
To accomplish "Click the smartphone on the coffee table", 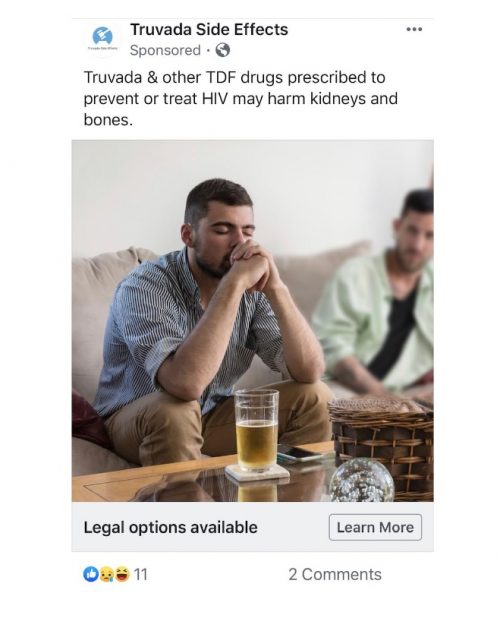I will 300,453.
